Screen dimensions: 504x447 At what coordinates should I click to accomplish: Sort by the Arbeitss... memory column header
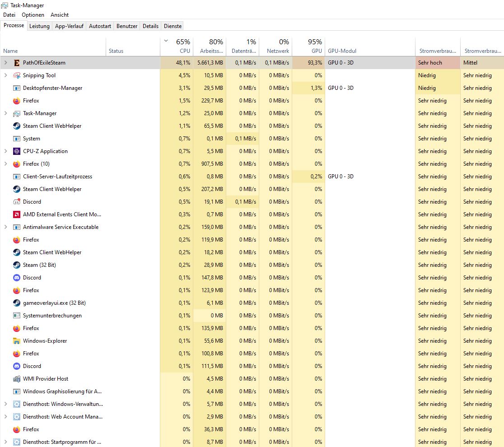pos(210,46)
